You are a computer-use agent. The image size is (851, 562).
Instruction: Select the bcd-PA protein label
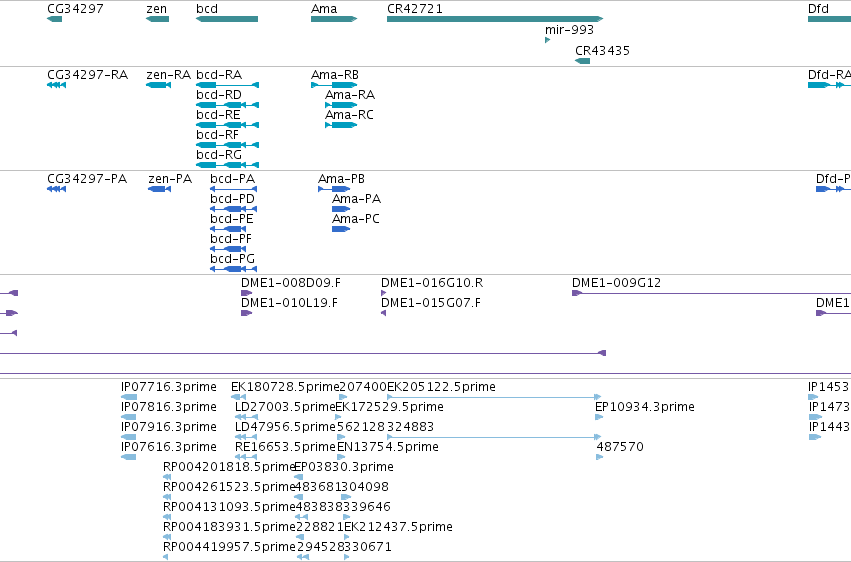(232, 179)
